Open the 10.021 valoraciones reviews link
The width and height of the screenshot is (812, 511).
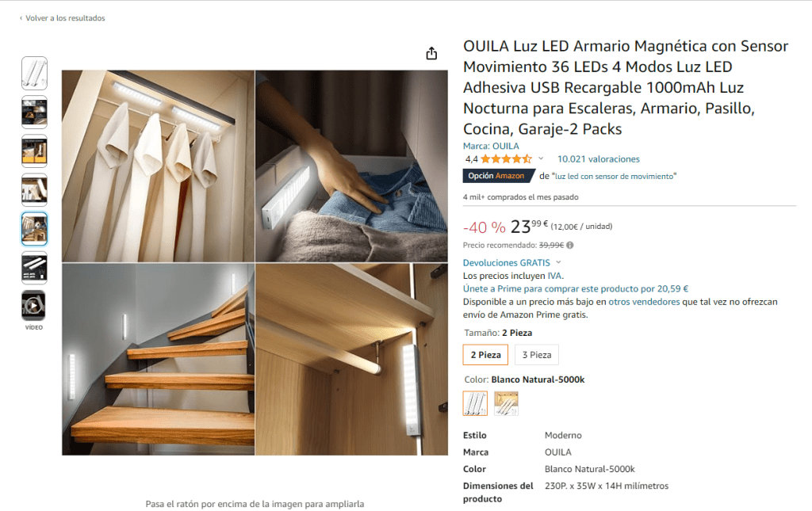tap(598, 159)
